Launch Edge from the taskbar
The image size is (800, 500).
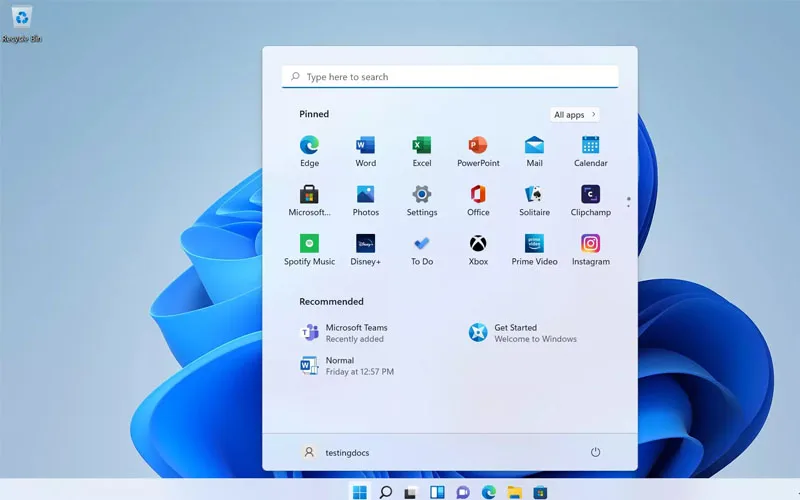tap(489, 491)
